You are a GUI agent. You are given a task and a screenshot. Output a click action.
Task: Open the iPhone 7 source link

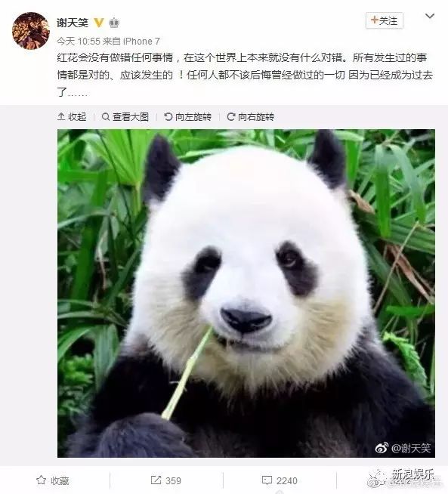pos(141,42)
